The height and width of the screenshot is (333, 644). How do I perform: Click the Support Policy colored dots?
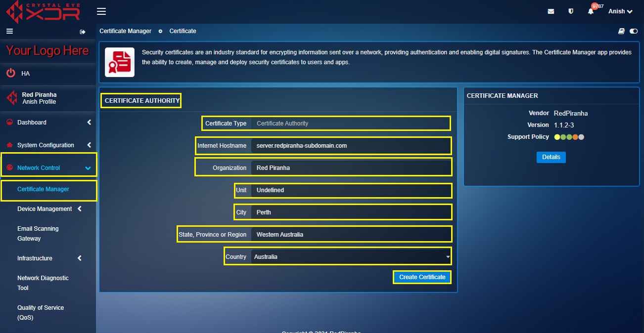tap(569, 137)
